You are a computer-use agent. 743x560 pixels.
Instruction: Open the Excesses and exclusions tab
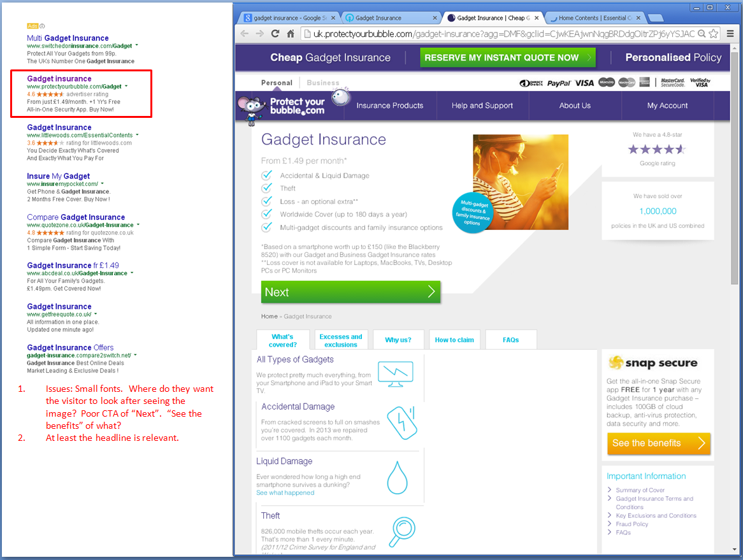[x=341, y=340]
